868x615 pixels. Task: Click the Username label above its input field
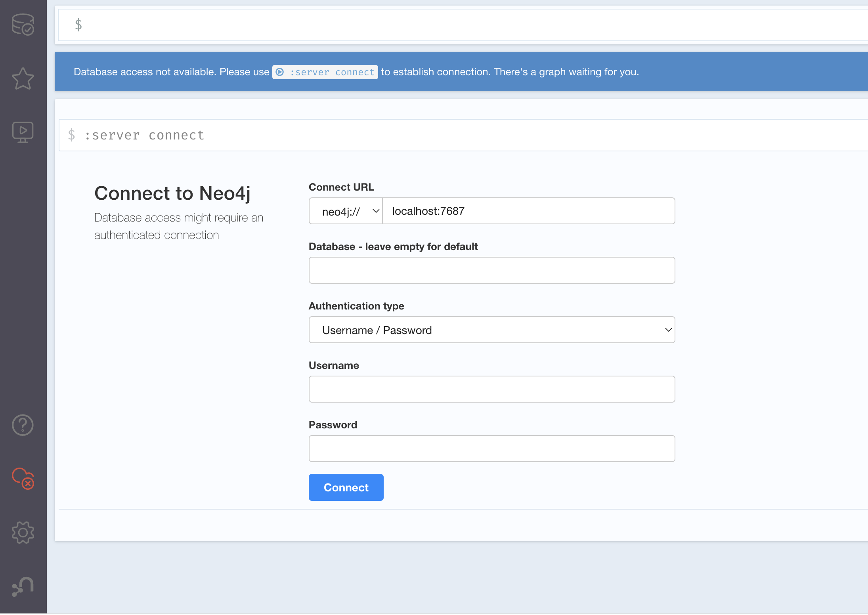pos(334,366)
